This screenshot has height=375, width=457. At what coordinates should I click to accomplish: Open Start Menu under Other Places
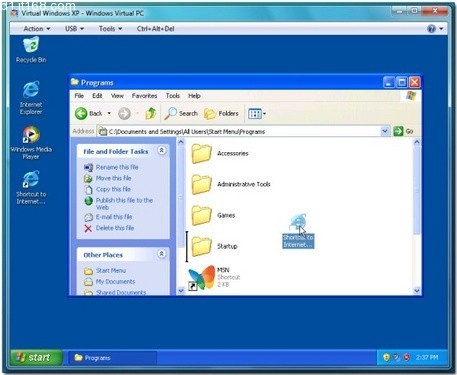111,270
